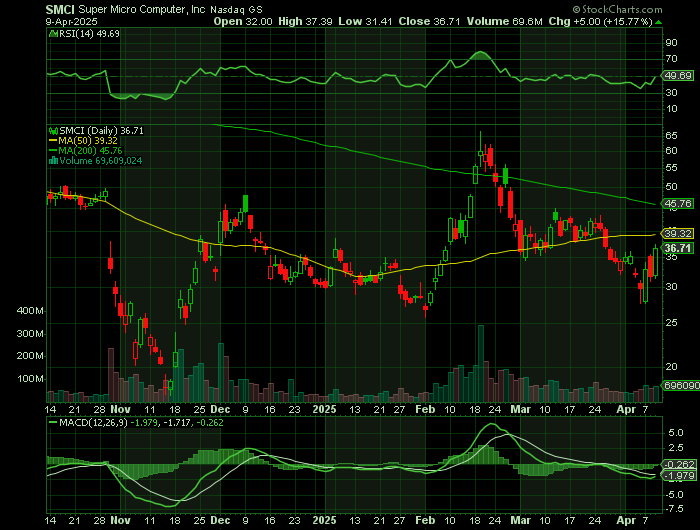Click the Chg +5.00 (+15.77%) text

600,21
